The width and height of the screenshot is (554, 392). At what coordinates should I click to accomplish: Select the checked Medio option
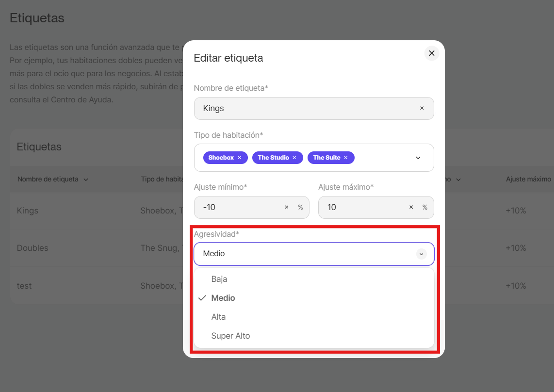click(223, 298)
